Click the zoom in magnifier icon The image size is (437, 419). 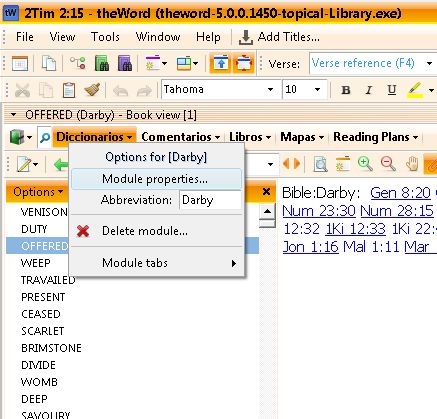point(365,164)
